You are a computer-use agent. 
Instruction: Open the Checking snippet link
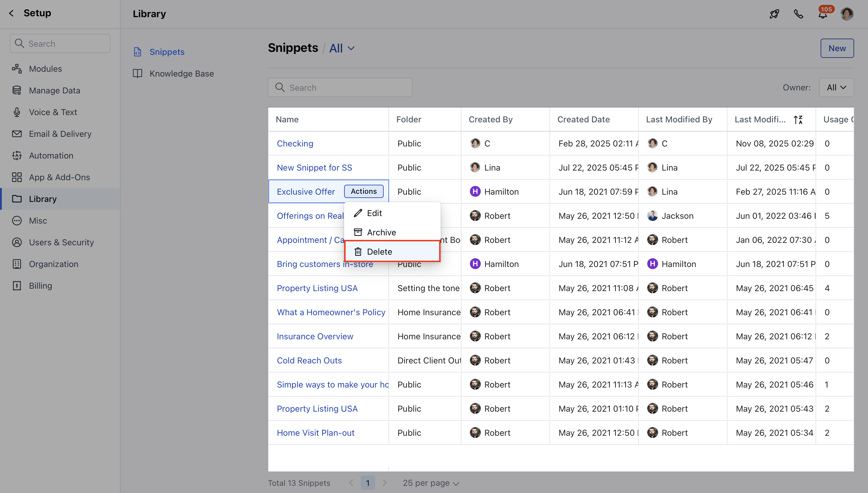click(x=295, y=143)
